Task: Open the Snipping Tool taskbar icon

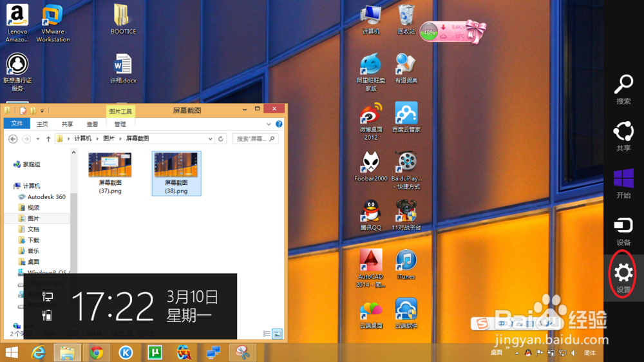Action: [243, 352]
